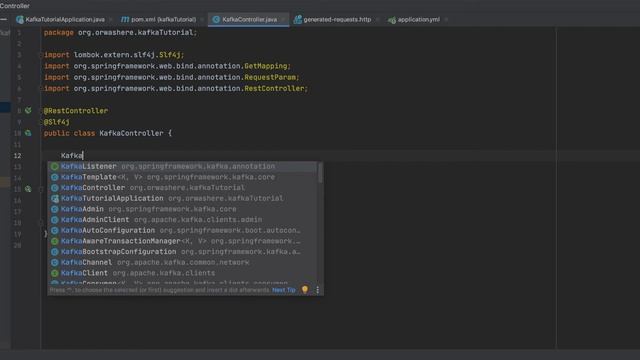Open the generated-requests.http tab
The height and width of the screenshot is (360, 640).
[x=337, y=20]
